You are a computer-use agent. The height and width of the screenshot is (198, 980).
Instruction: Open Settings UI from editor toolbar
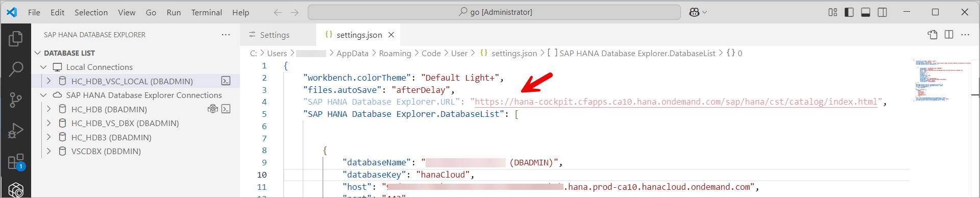coord(933,35)
